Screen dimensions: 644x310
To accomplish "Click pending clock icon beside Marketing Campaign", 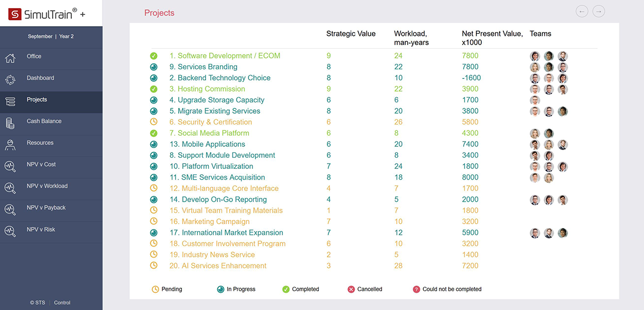I will [x=153, y=222].
